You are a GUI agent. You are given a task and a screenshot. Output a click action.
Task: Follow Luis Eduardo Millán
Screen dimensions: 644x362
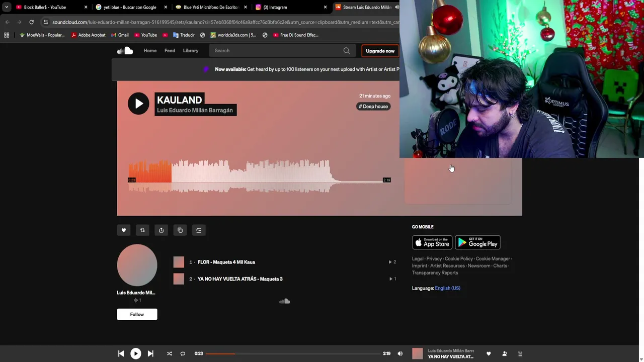pyautogui.click(x=137, y=314)
